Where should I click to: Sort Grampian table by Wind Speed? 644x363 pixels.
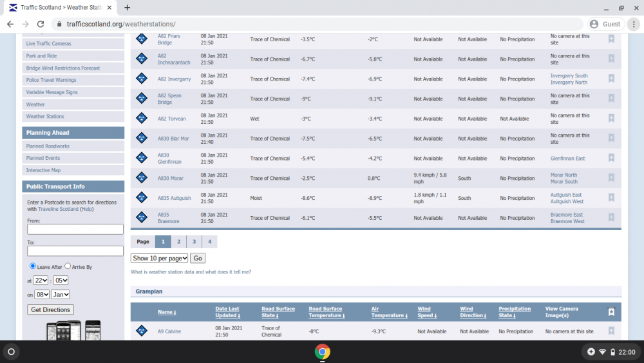[427, 312]
